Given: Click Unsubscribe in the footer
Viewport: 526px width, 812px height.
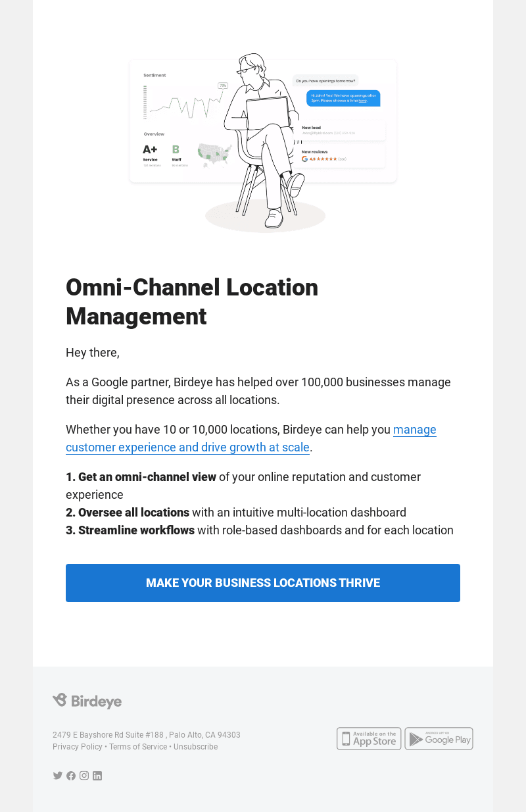Looking at the screenshot, I should click(x=195, y=747).
